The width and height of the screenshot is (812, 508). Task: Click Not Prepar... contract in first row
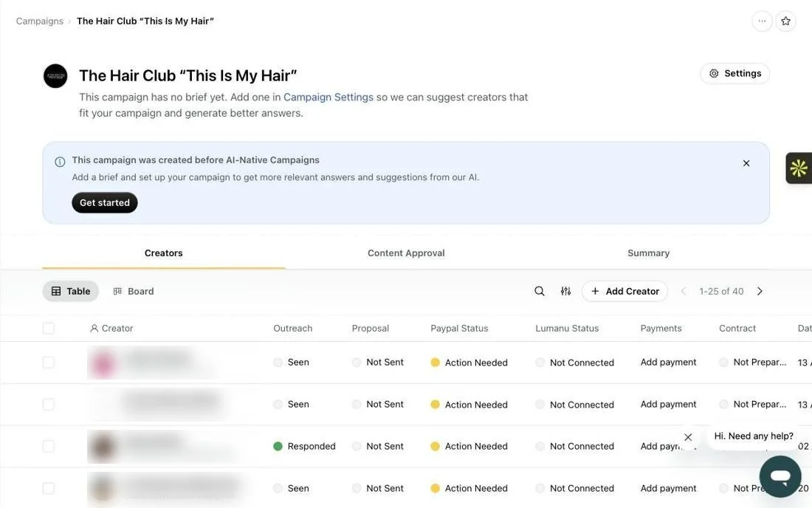(x=752, y=363)
